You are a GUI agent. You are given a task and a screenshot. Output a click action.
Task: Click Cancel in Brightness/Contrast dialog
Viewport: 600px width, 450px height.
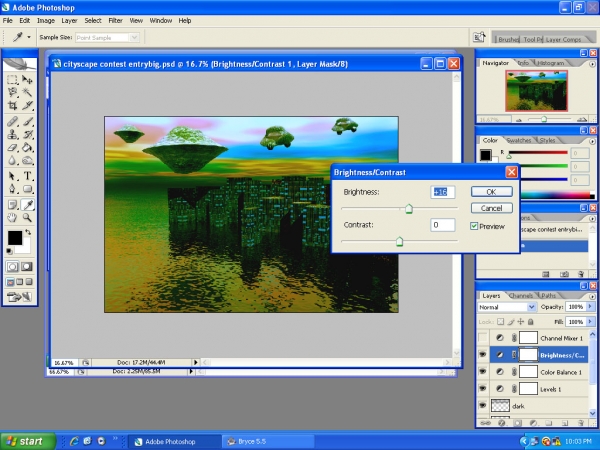pos(491,208)
